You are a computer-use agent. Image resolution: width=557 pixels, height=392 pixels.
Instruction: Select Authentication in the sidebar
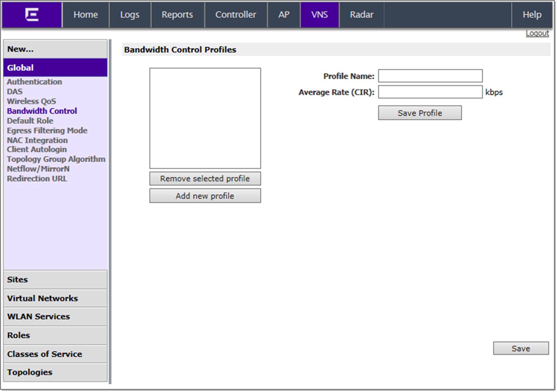[35, 82]
